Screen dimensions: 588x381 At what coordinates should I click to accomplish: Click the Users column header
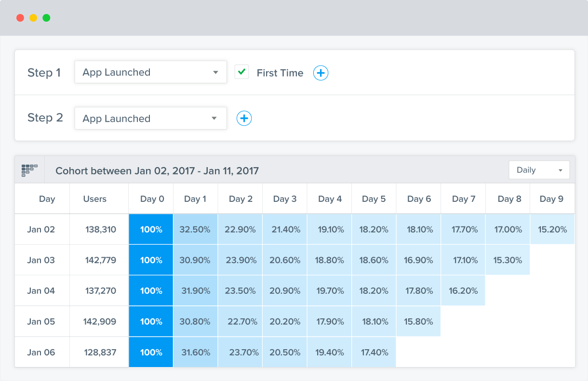tap(94, 199)
